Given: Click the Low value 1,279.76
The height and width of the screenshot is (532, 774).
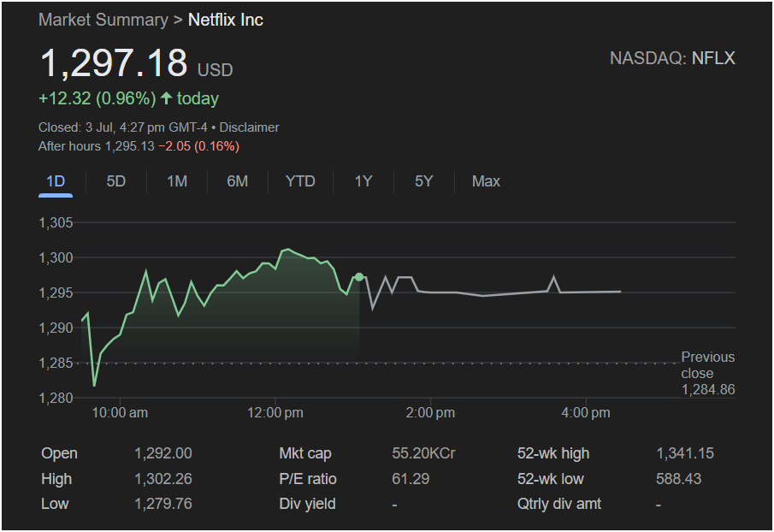Looking at the screenshot, I should (x=163, y=504).
